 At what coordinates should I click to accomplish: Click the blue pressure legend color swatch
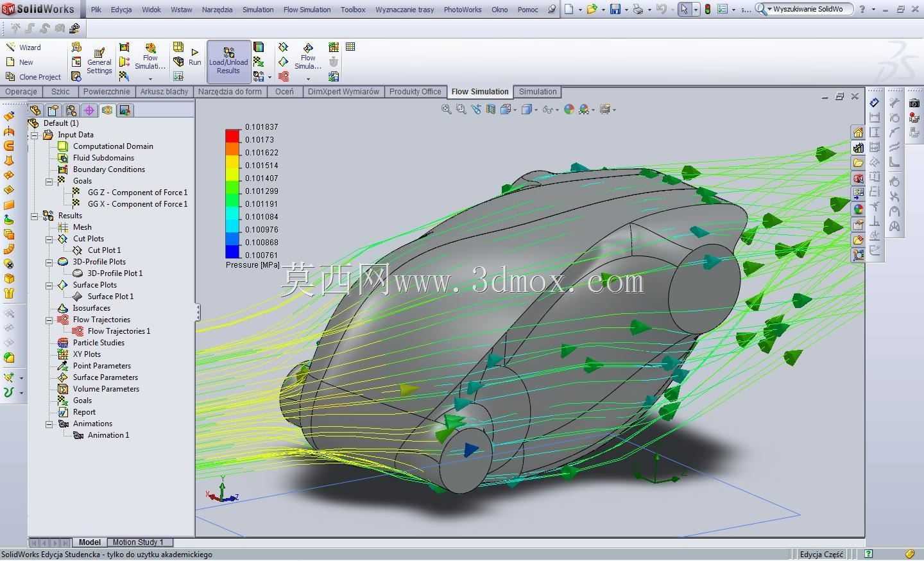[x=232, y=252]
